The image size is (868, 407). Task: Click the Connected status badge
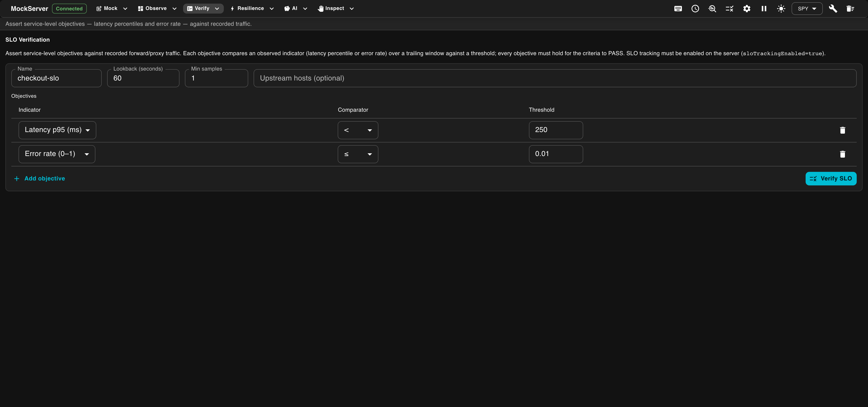[69, 9]
